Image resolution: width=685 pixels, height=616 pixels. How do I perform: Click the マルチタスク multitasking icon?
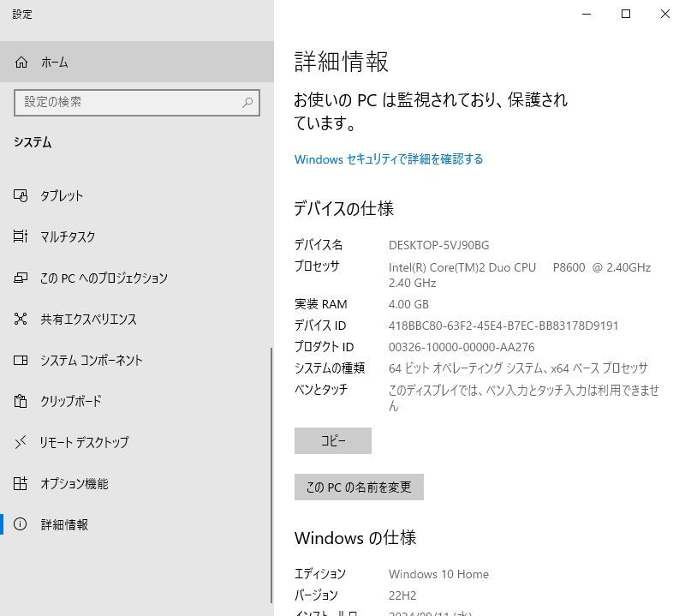[x=21, y=236]
